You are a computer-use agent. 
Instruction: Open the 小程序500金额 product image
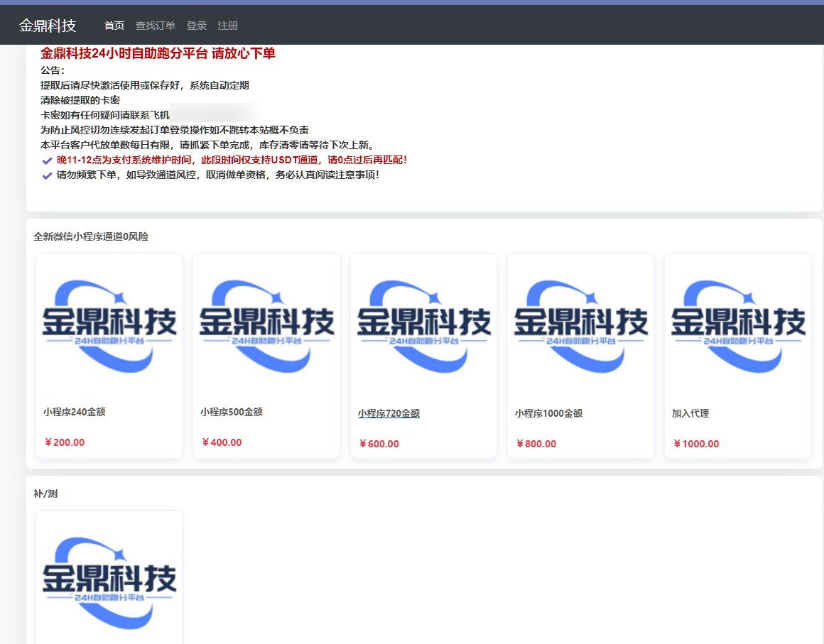tap(266, 326)
